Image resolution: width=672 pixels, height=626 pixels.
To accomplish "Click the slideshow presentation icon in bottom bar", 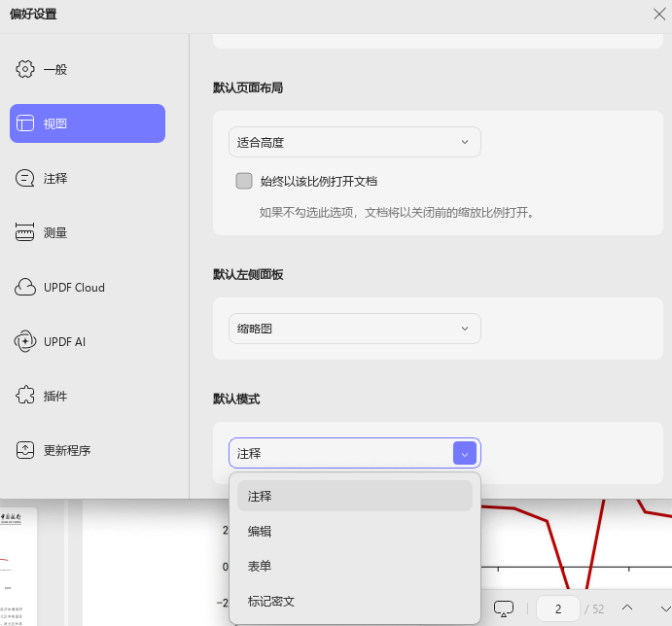I will tap(503, 609).
